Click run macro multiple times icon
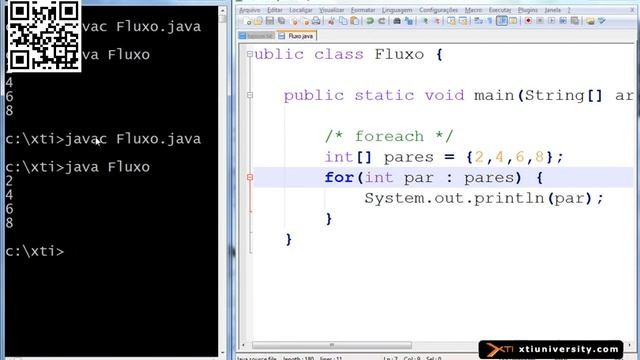The width and height of the screenshot is (640, 360). pyautogui.click(x=563, y=21)
